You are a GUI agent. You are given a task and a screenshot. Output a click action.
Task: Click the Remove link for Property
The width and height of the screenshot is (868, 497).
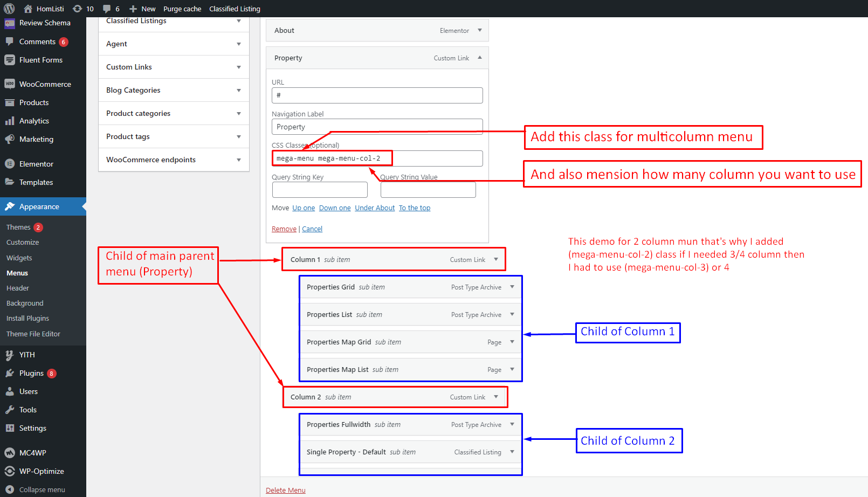pos(284,229)
